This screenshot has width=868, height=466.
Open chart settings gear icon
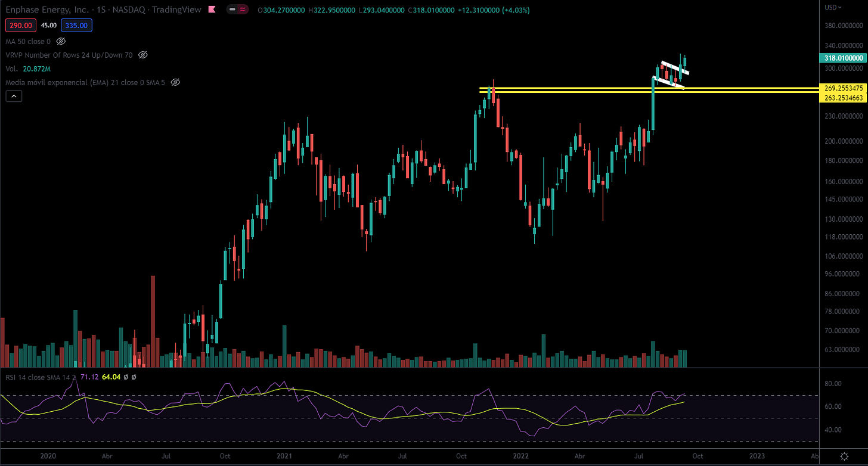pyautogui.click(x=844, y=456)
